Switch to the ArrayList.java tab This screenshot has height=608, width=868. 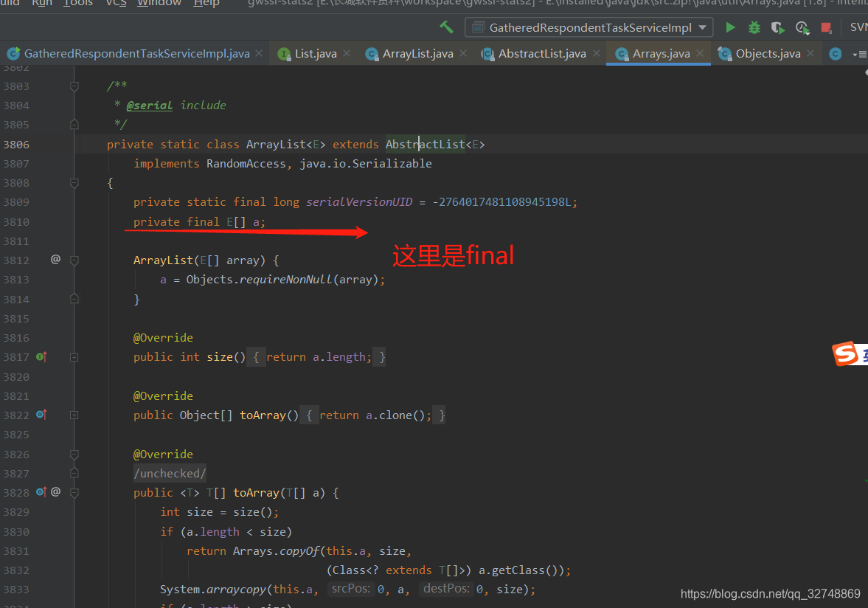[417, 54]
